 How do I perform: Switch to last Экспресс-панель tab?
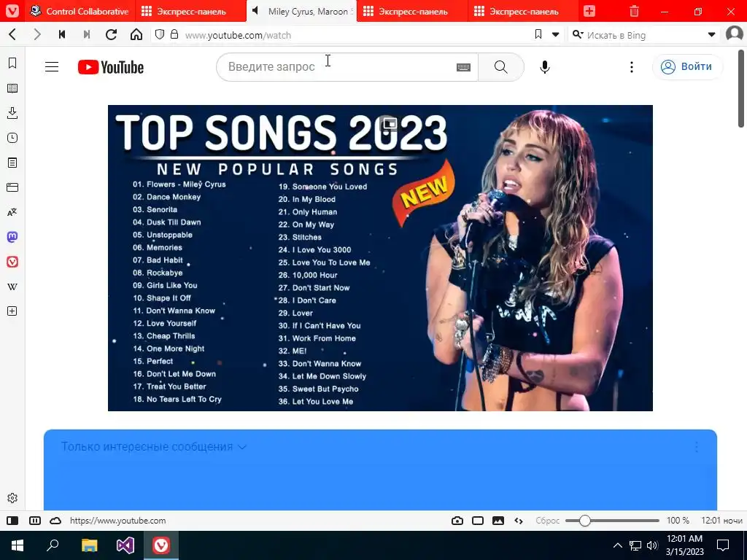click(523, 11)
